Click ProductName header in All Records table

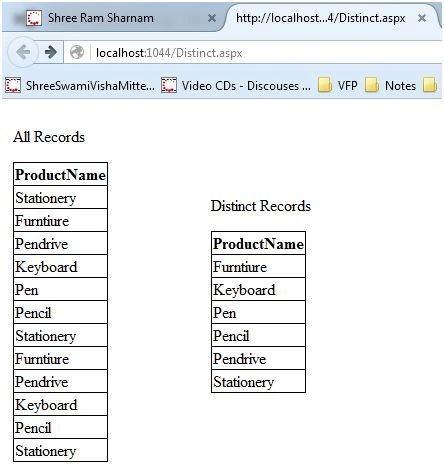pos(60,174)
